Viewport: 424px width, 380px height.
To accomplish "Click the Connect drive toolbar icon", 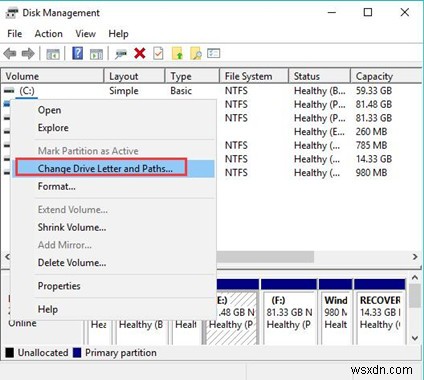I will pyautogui.click(x=121, y=54).
